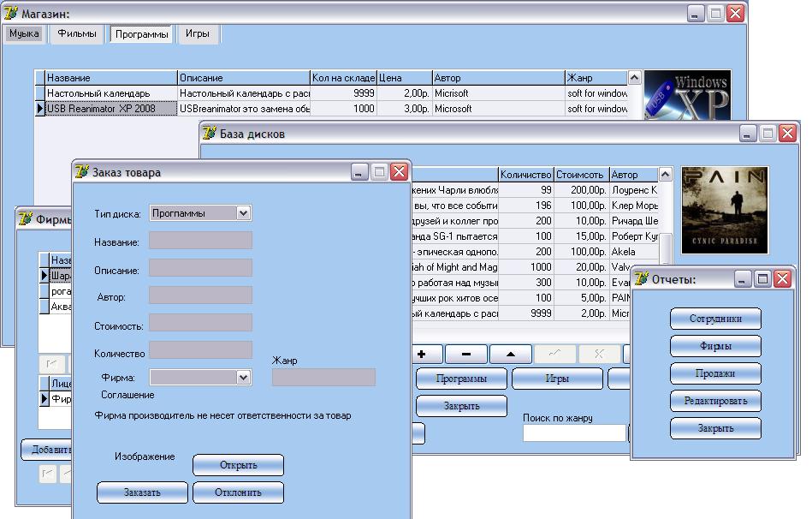The height and width of the screenshot is (519, 812).
Task: Click the Отклонить button
Action: point(238,492)
